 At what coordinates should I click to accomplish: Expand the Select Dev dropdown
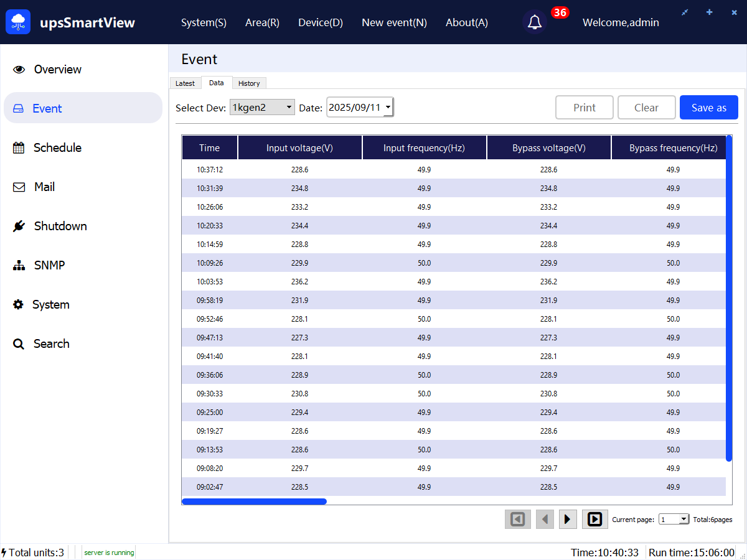point(289,108)
